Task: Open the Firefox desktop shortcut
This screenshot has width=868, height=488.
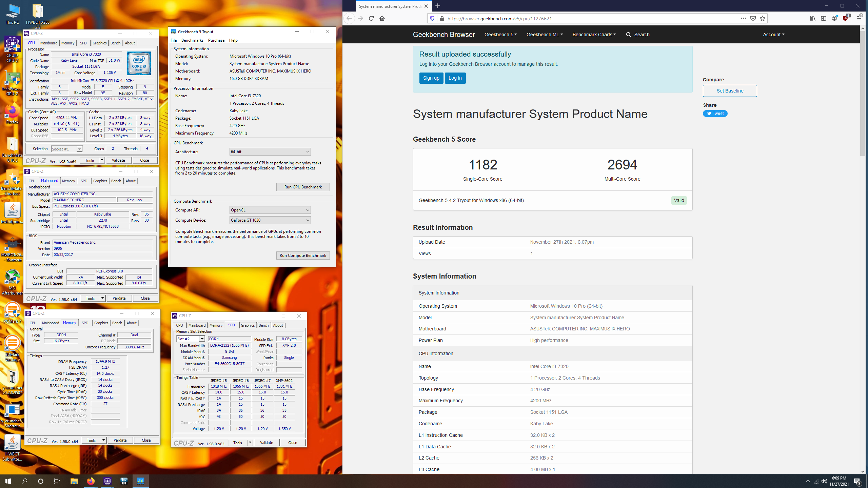Action: click(x=12, y=114)
